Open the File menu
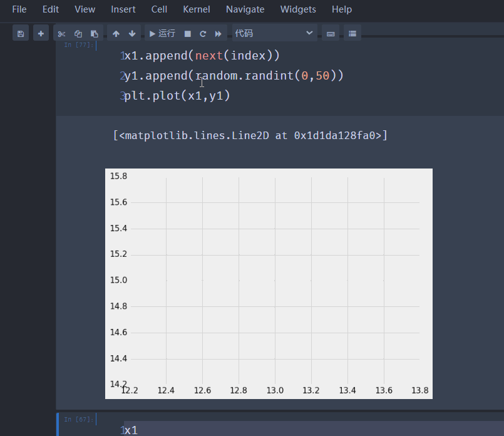The height and width of the screenshot is (436, 504). (19, 9)
